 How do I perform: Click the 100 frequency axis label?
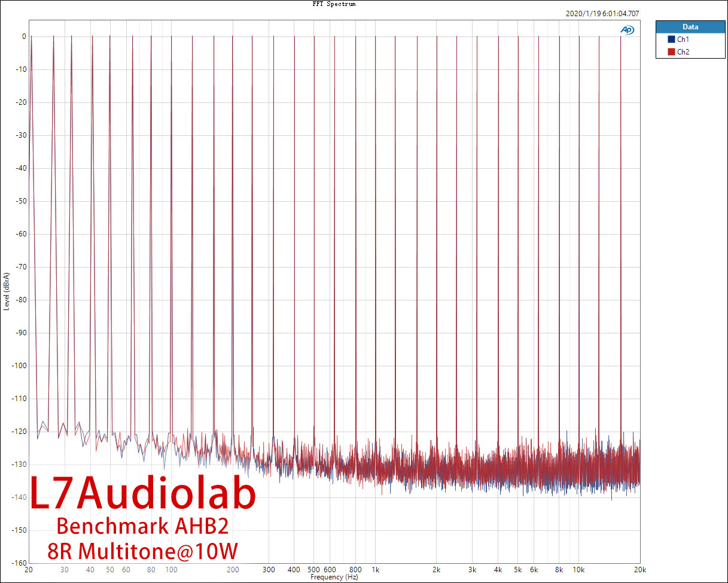tap(171, 570)
